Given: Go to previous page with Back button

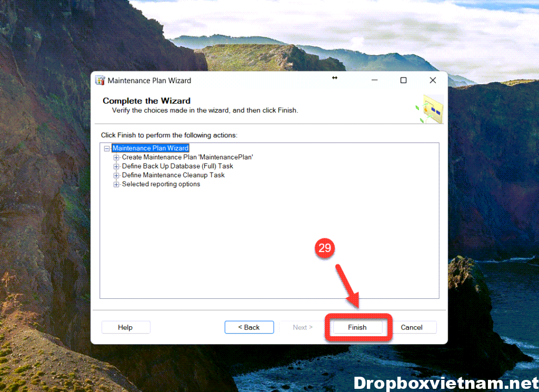Looking at the screenshot, I should (249, 327).
